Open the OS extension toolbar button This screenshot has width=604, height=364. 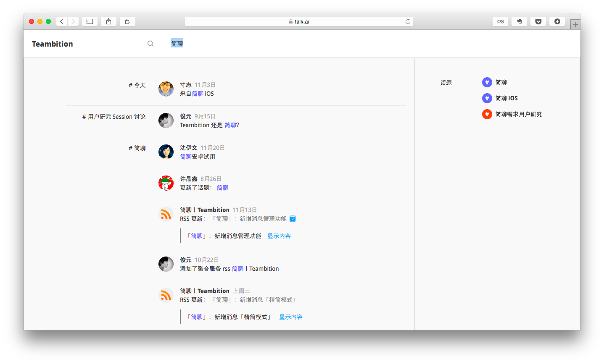tap(501, 21)
